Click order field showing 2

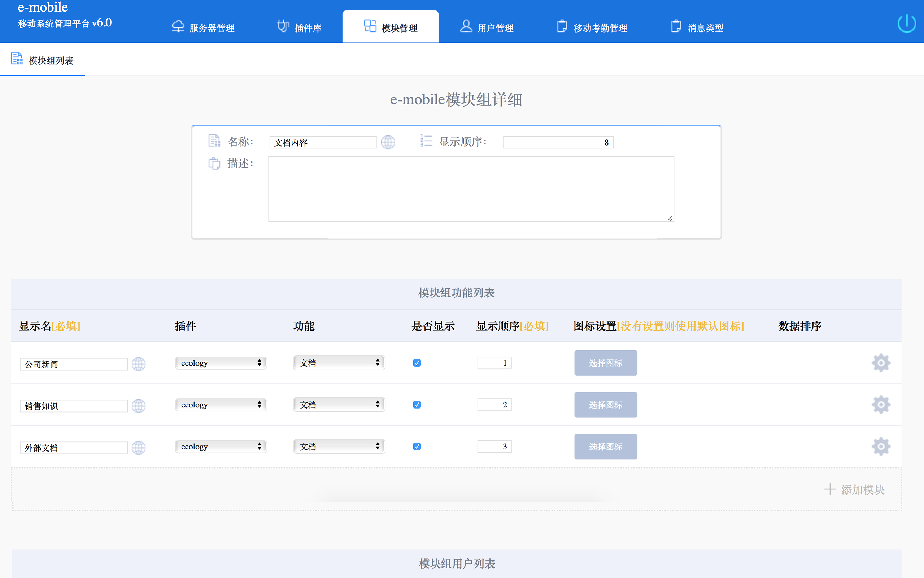tap(494, 405)
